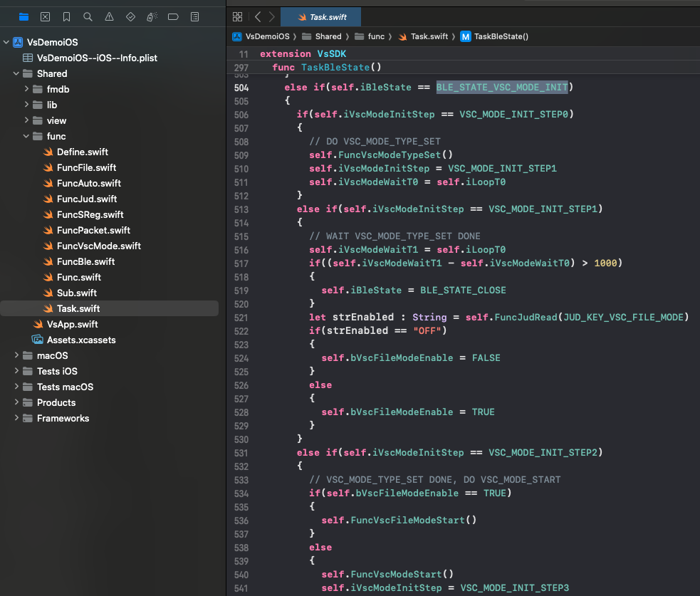Open the Test navigator diamond icon
The height and width of the screenshot is (596, 700).
click(x=130, y=16)
